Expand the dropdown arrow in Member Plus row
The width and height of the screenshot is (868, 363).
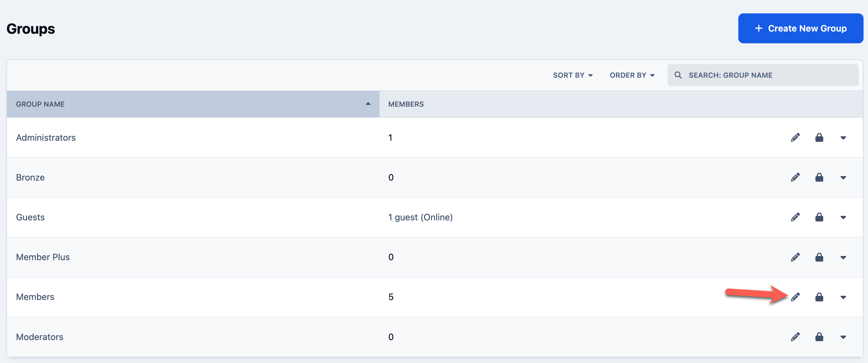843,258
